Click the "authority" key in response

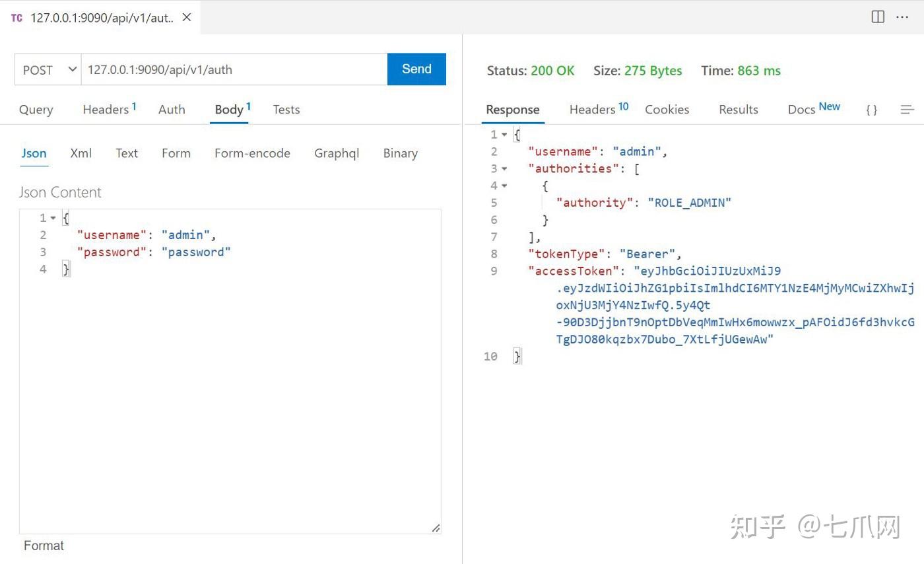click(x=595, y=203)
